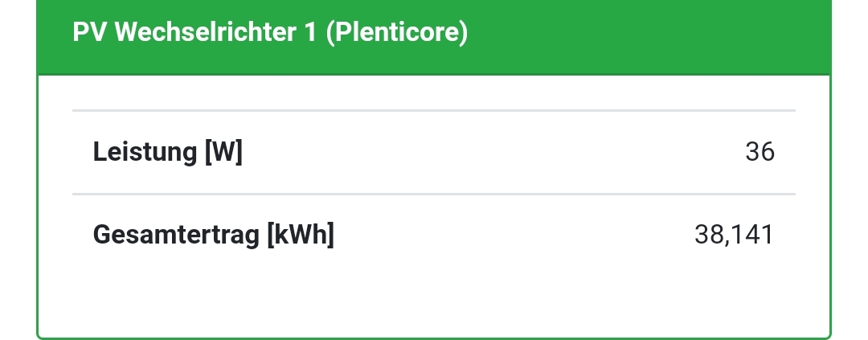
Task: Click the Gesamtertrag value 38,141
Action: [733, 236]
